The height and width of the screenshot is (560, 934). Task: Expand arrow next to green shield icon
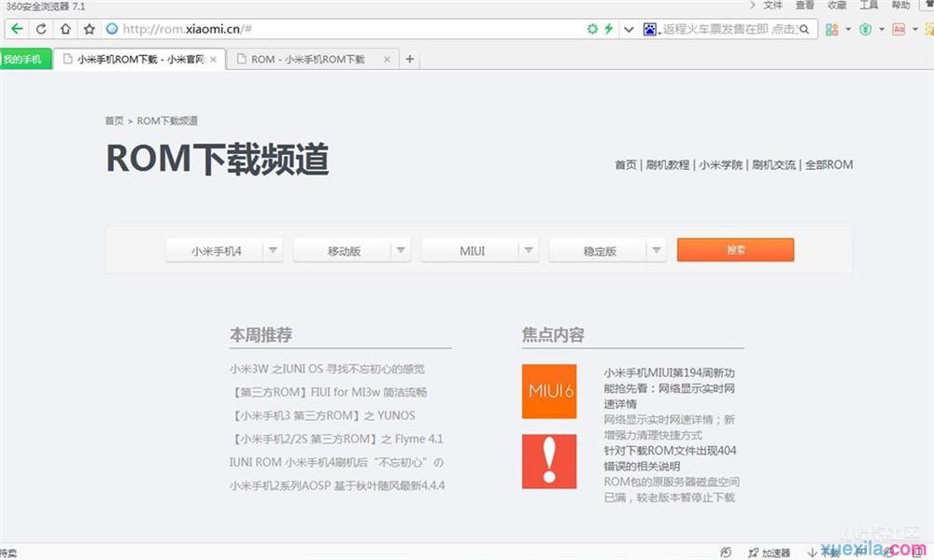882,29
